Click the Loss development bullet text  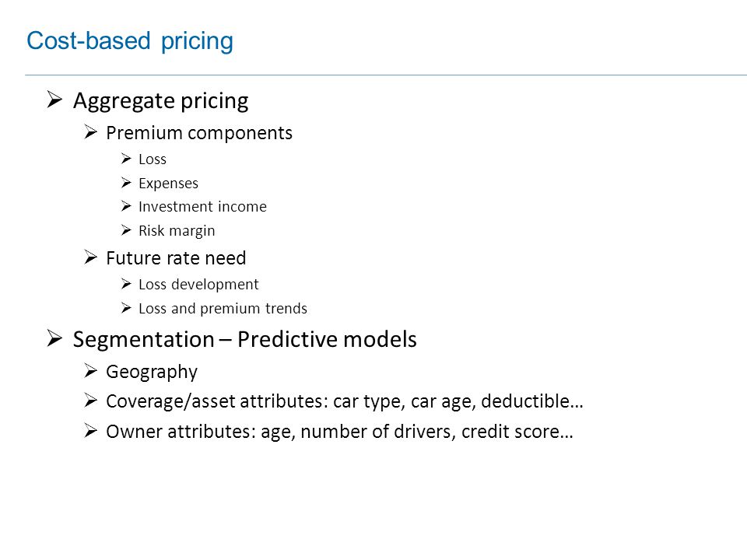pyautogui.click(x=198, y=285)
